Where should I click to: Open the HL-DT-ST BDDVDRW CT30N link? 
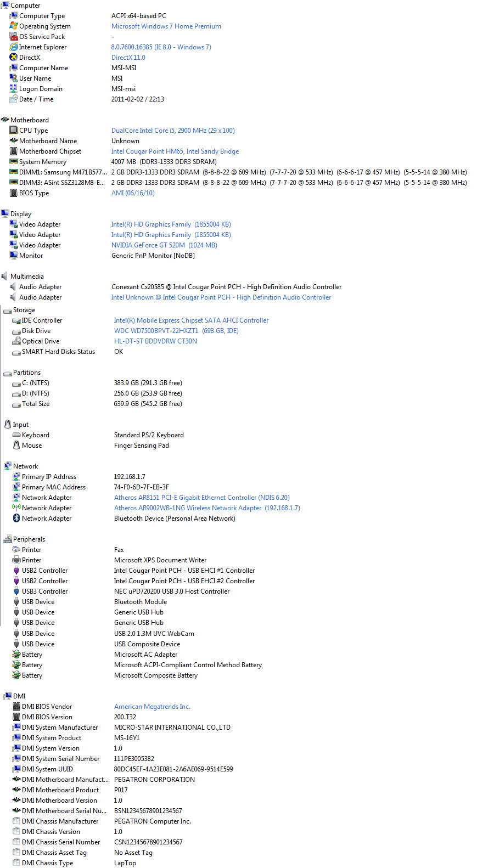pyautogui.click(x=155, y=341)
